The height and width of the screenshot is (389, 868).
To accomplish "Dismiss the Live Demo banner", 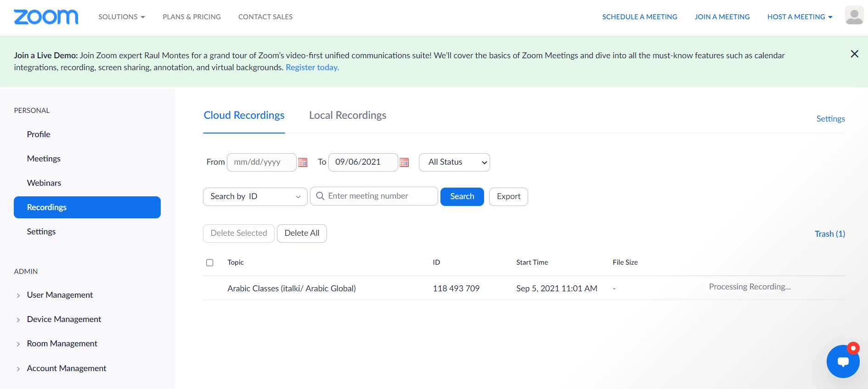I will 854,54.
